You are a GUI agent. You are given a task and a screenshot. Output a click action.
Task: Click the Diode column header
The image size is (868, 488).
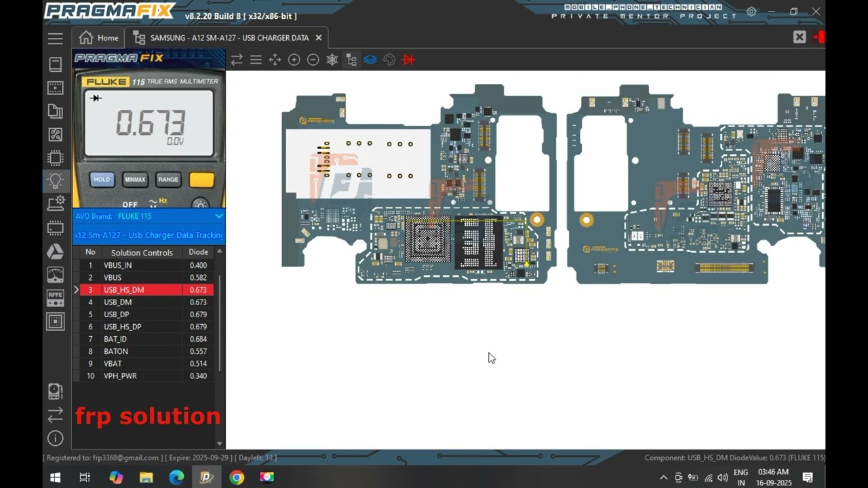point(198,252)
